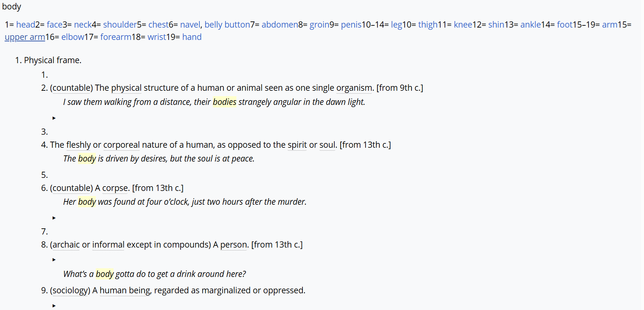Viewport: 644px width, 310px height.
Task: Open the 'wrist' link
Action: (157, 37)
